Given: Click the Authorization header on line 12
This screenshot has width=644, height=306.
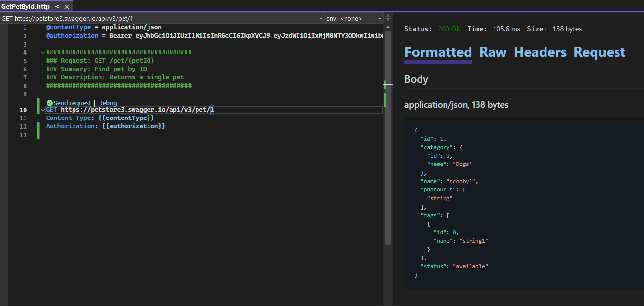Looking at the screenshot, I should (x=70, y=126).
